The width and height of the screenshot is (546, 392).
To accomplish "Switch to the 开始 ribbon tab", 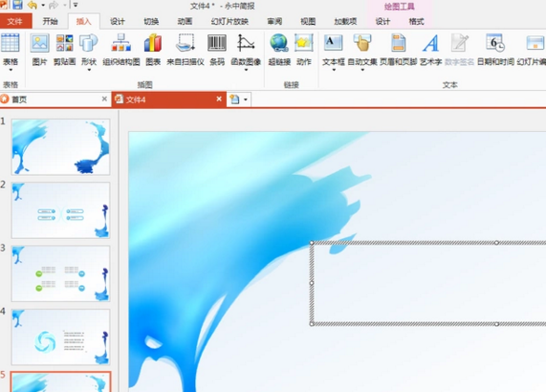I will point(50,21).
